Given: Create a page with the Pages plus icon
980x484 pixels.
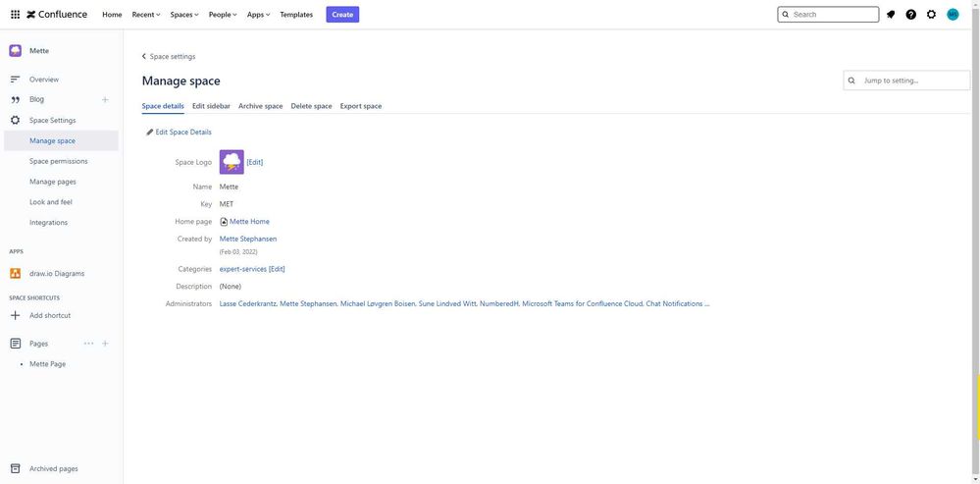Looking at the screenshot, I should 105,344.
